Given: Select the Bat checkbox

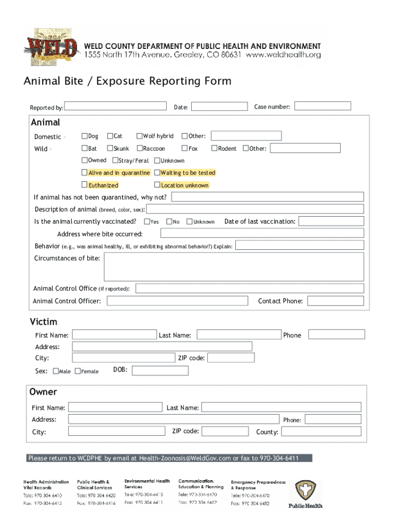Looking at the screenshot, I should [x=85, y=148].
